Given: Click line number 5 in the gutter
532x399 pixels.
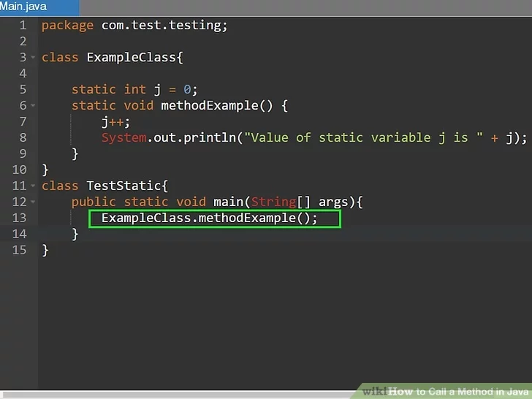Looking at the screenshot, I should [x=23, y=89].
